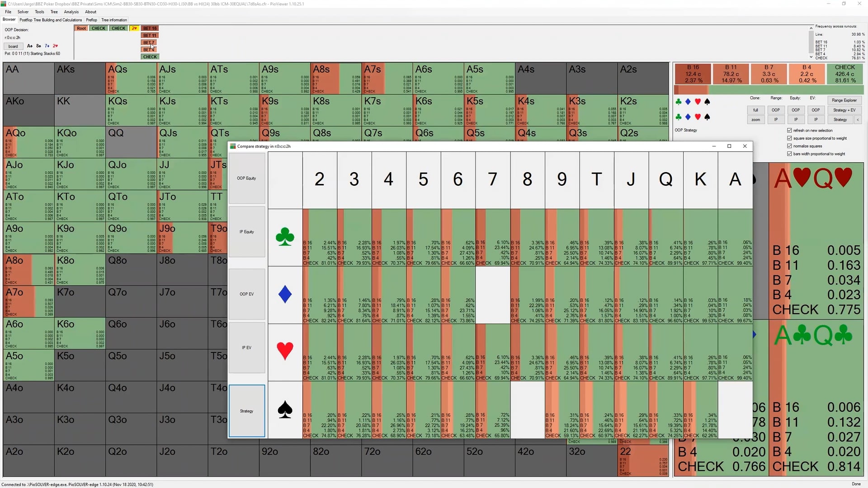Click the B 11 strategy color box
The height and width of the screenshot is (488, 868).
731,74
